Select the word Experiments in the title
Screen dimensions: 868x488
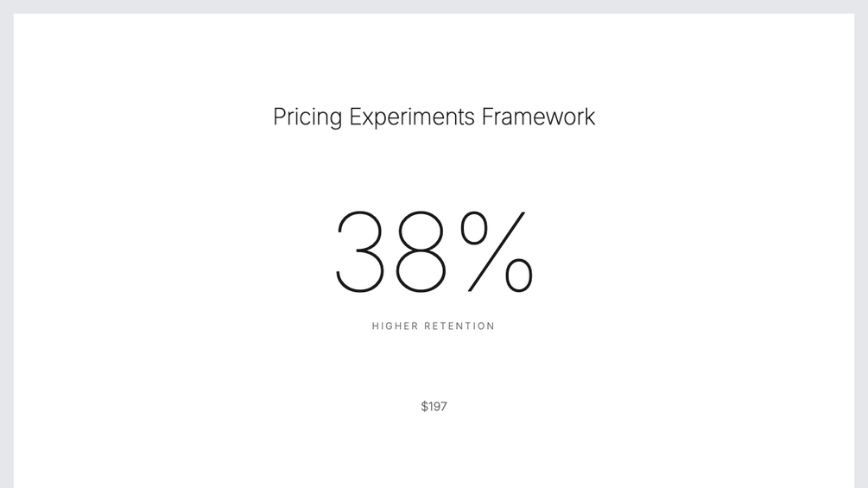411,117
